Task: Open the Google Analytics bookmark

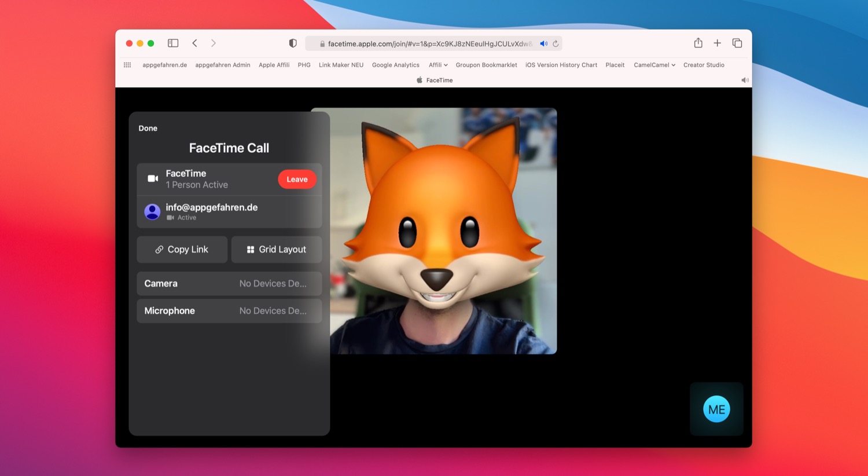Action: point(395,65)
